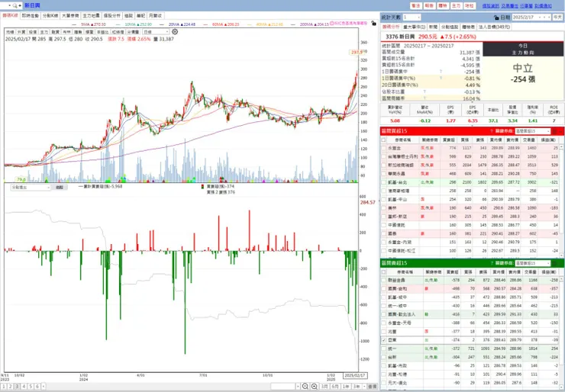Click the 2025/02/17 date marker on axis
This screenshot has height=392, width=565.
click(355, 375)
